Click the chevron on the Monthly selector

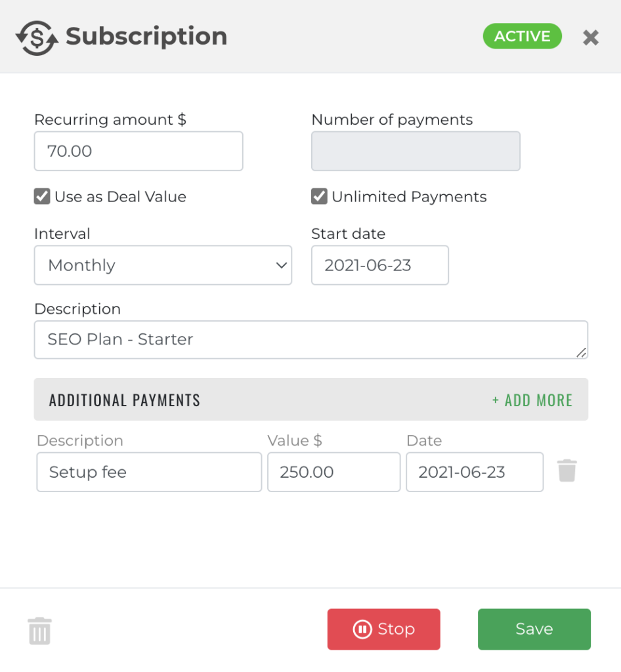[281, 265]
